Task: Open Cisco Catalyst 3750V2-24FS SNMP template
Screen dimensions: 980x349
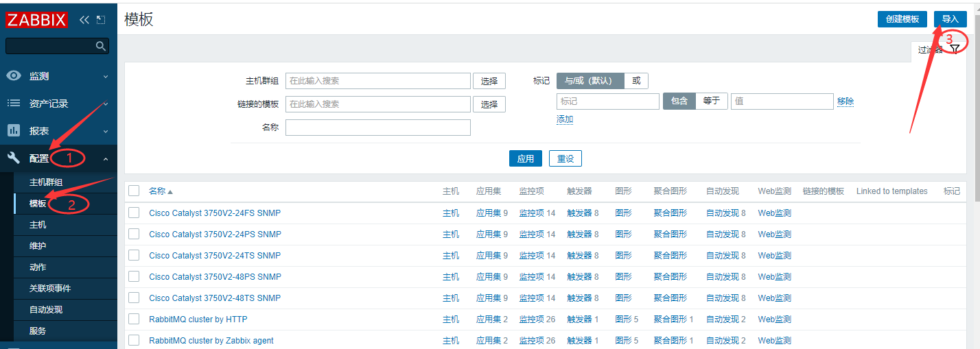Action: [x=215, y=213]
